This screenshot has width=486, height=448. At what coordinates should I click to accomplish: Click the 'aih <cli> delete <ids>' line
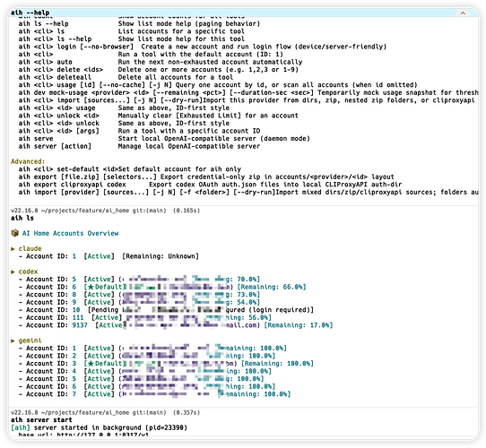[x=158, y=69]
